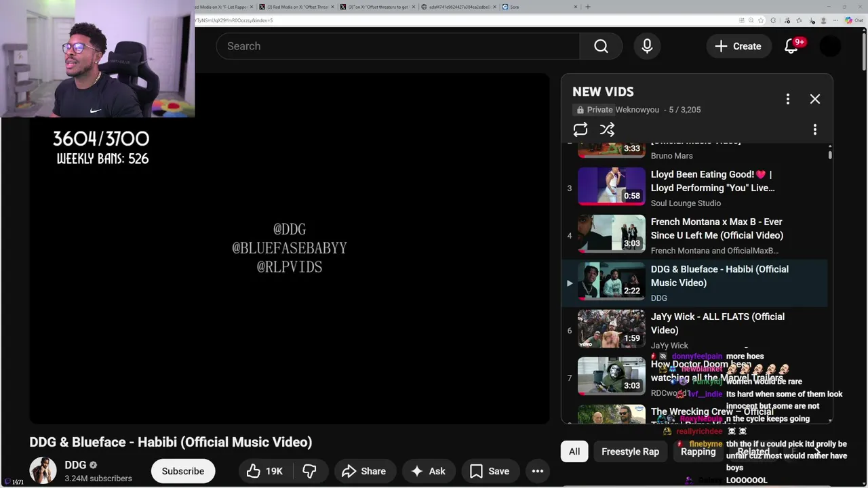Viewport: 868px width, 488px height.
Task: Open the DDG channel name link below the video title
Action: [75, 465]
